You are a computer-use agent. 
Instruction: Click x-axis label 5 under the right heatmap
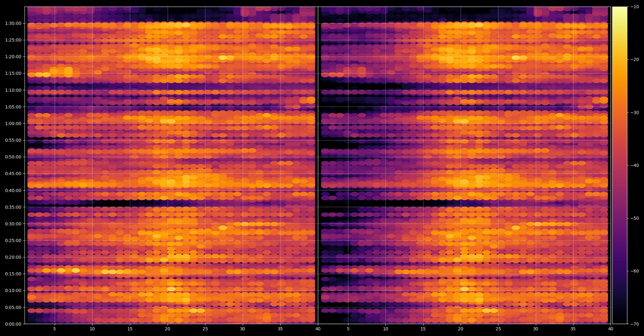pyautogui.click(x=348, y=329)
